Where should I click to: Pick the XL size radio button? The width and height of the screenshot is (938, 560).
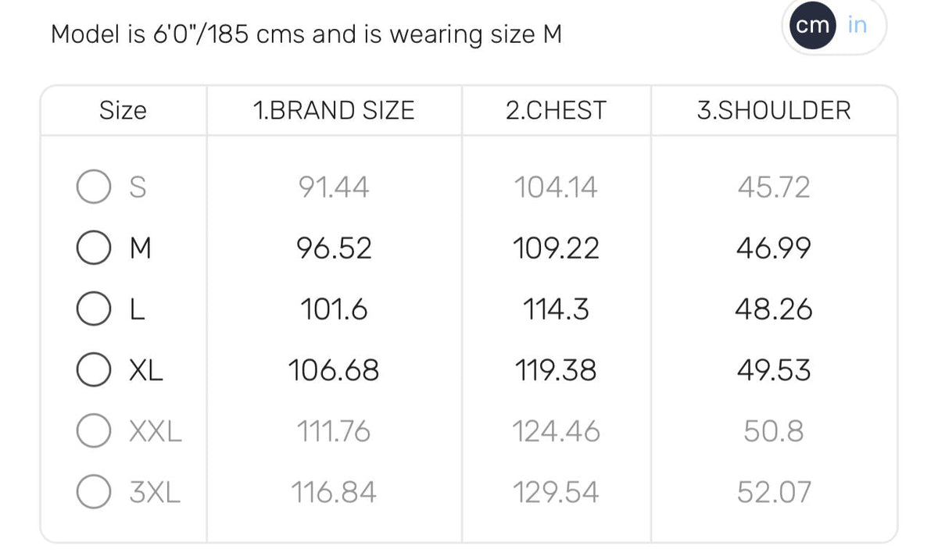click(93, 369)
